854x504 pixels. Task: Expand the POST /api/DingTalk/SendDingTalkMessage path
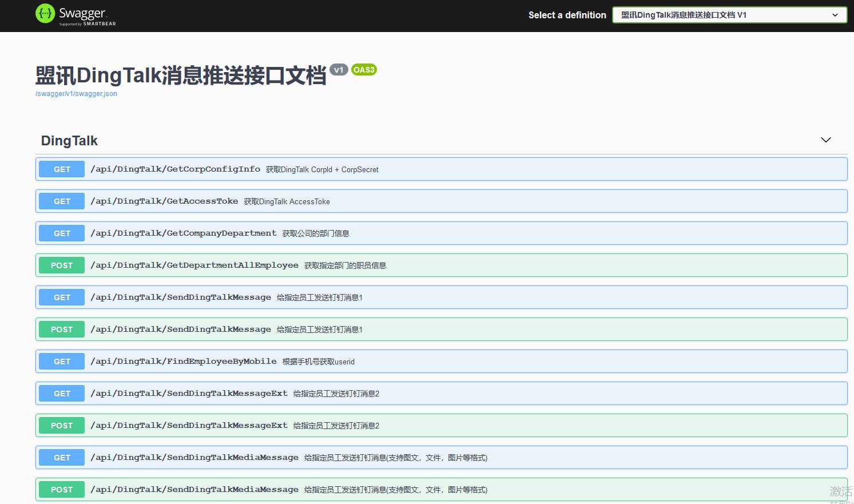click(x=181, y=330)
